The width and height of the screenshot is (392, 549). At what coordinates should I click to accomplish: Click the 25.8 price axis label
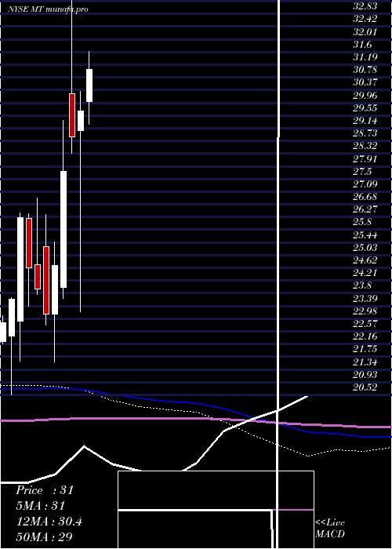363,222
